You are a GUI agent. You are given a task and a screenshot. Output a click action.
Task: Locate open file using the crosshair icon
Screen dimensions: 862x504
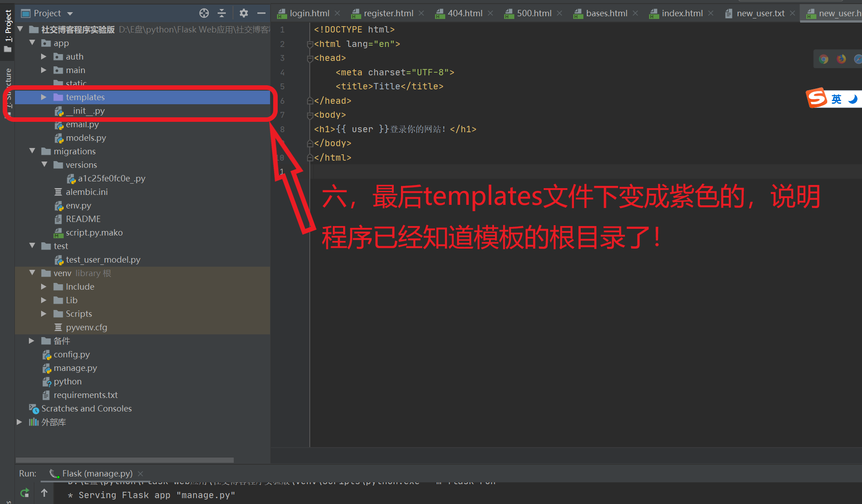pyautogui.click(x=204, y=13)
